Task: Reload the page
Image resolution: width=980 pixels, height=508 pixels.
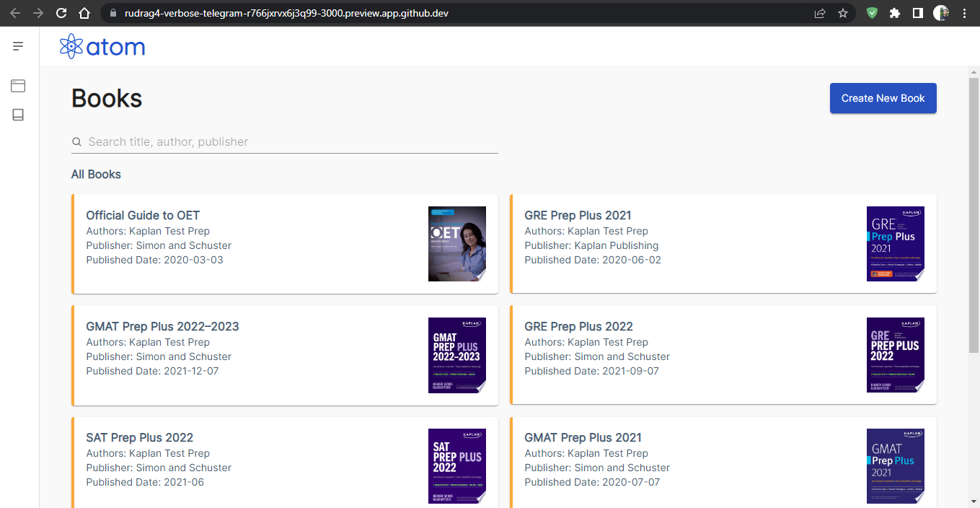Action: point(61,13)
